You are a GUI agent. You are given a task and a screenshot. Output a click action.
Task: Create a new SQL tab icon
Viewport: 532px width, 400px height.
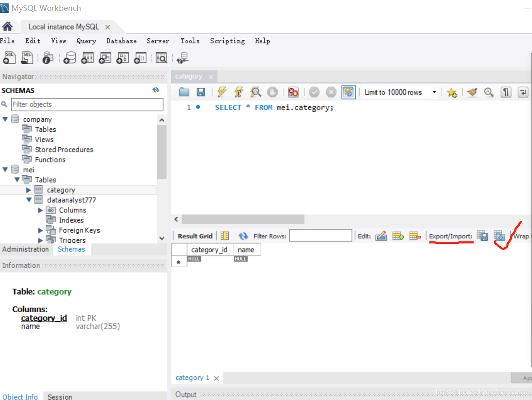(x=9, y=58)
